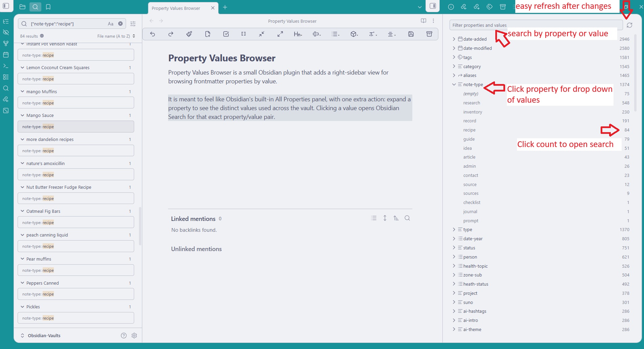Click the checkbox task toolbar icon
Screen dimensions: 644x349
226,34
